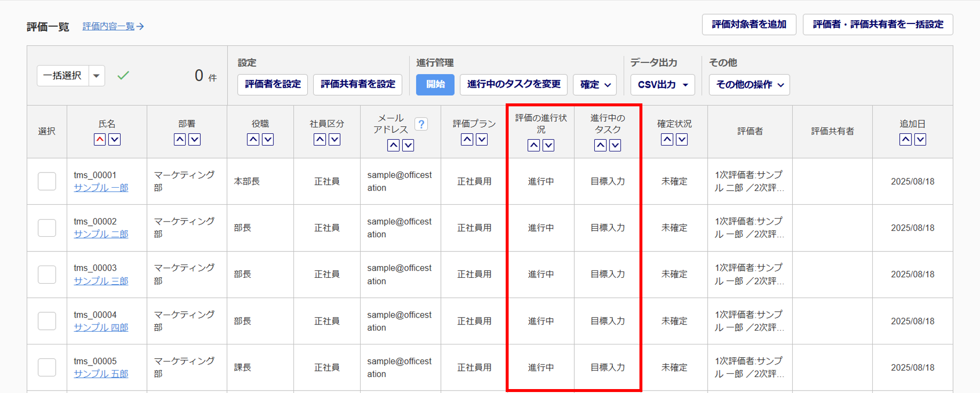Click 正社員用 plan in tms_00005 row
The height and width of the screenshot is (393, 980).
coord(474,368)
